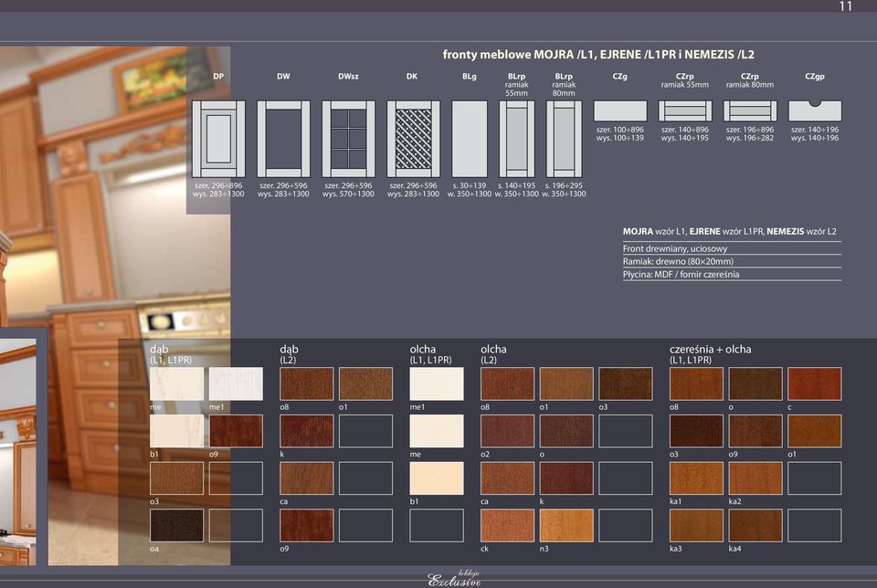The height and width of the screenshot is (588, 877).
Task: Pick czereśnia + olcha swatch o8
Action: pyautogui.click(x=696, y=384)
